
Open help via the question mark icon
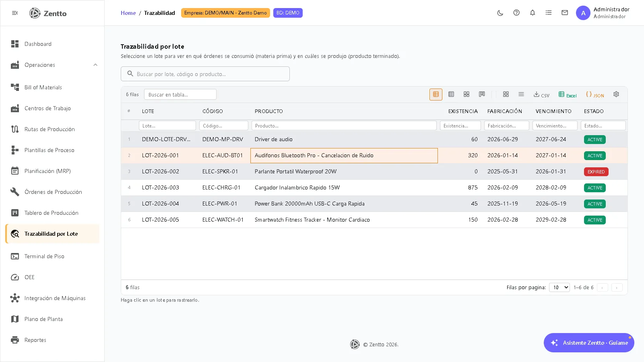pyautogui.click(x=516, y=13)
